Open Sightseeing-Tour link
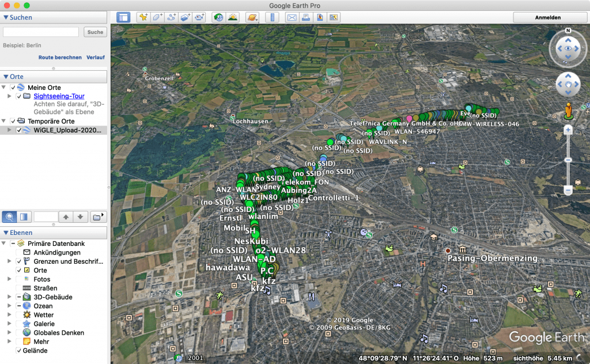Image resolution: width=590 pixels, height=364 pixels. [59, 96]
